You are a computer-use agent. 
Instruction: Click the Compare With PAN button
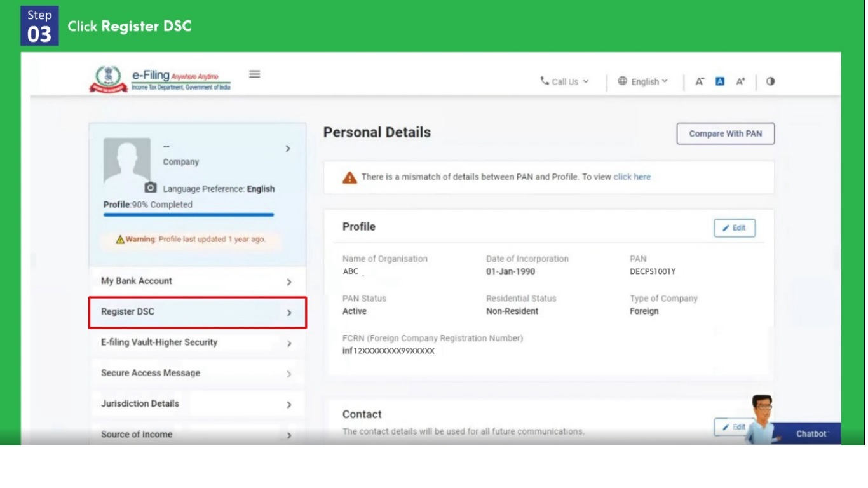pos(725,133)
